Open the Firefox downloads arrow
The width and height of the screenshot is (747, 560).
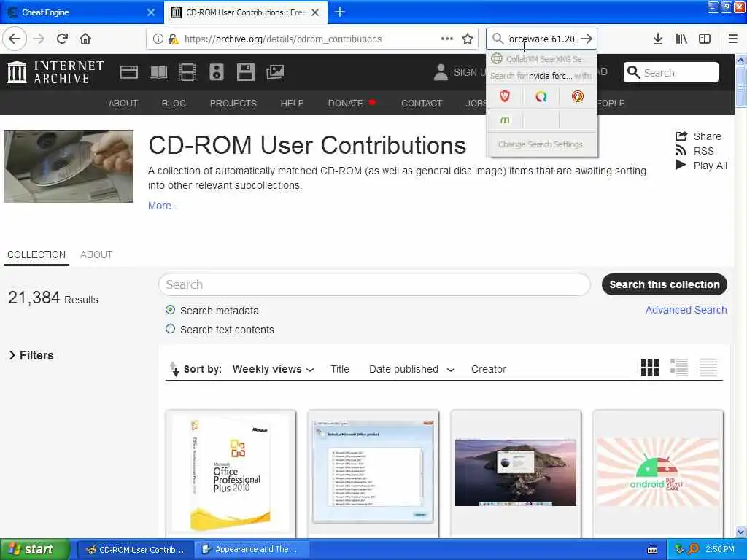tap(658, 39)
